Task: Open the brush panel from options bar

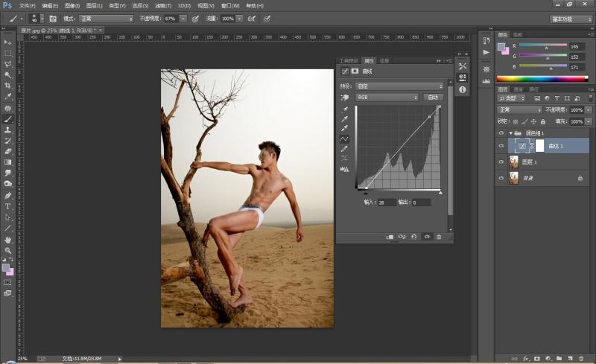Action: click(53, 19)
